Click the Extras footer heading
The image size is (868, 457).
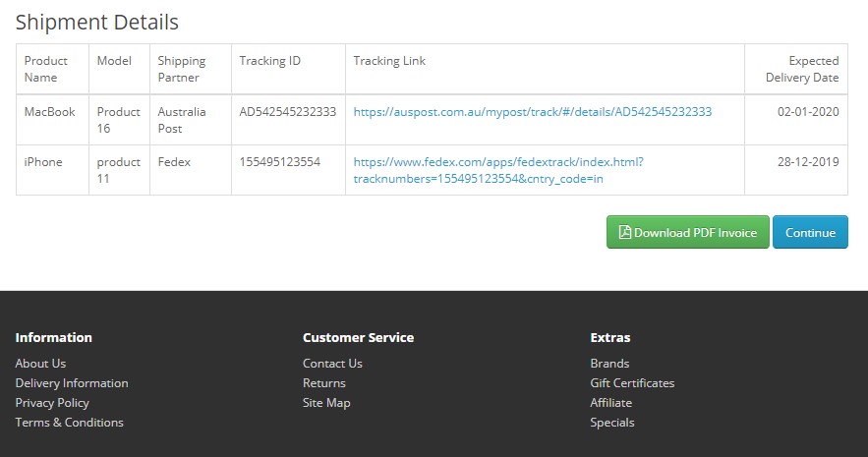click(610, 337)
